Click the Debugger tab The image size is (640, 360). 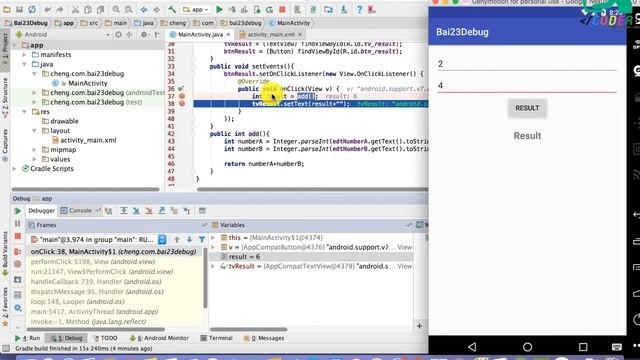(x=41, y=211)
